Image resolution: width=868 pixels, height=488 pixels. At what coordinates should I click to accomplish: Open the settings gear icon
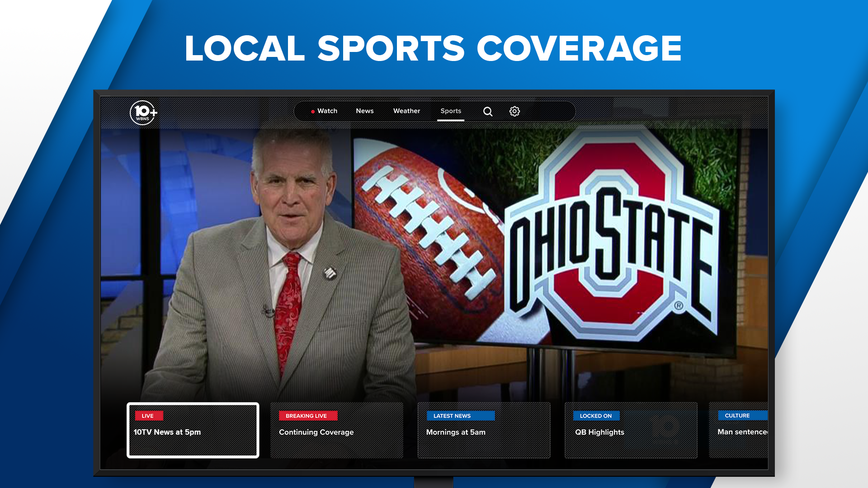click(x=514, y=111)
